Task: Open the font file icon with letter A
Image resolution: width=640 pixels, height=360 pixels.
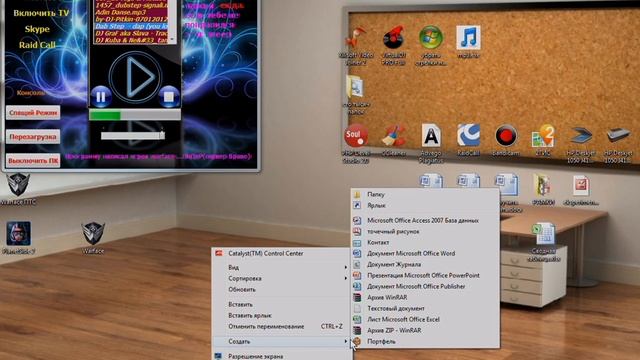Action: pyautogui.click(x=431, y=137)
